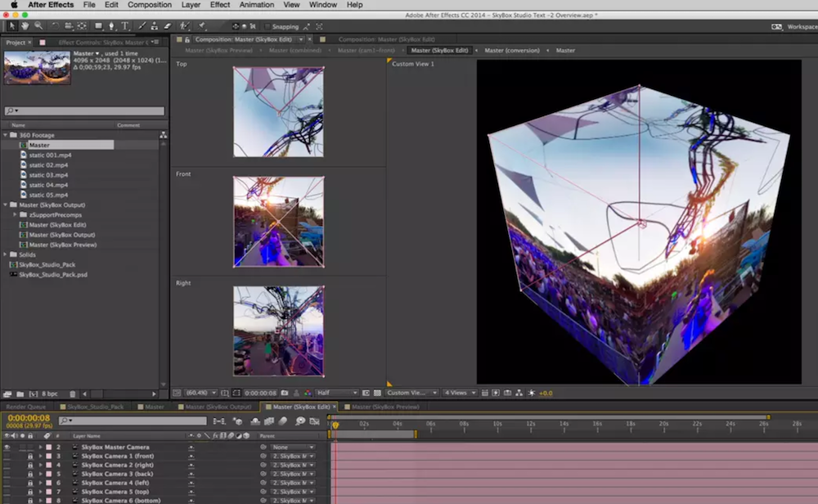Select the Rotation tool
The width and height of the screenshot is (818, 504).
[55, 25]
